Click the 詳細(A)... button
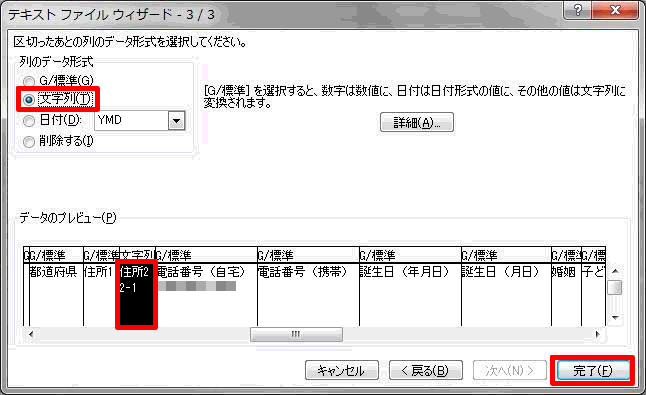The image size is (646, 395). [417, 122]
